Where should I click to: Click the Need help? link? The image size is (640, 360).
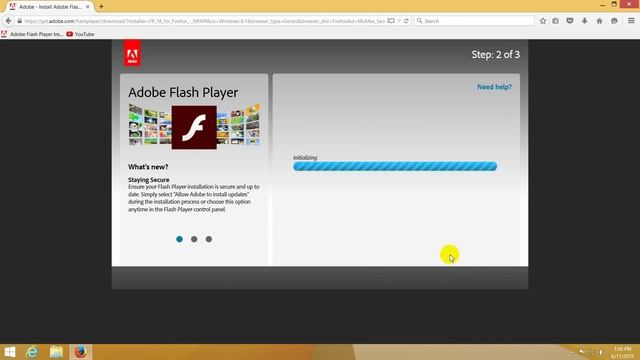point(494,87)
